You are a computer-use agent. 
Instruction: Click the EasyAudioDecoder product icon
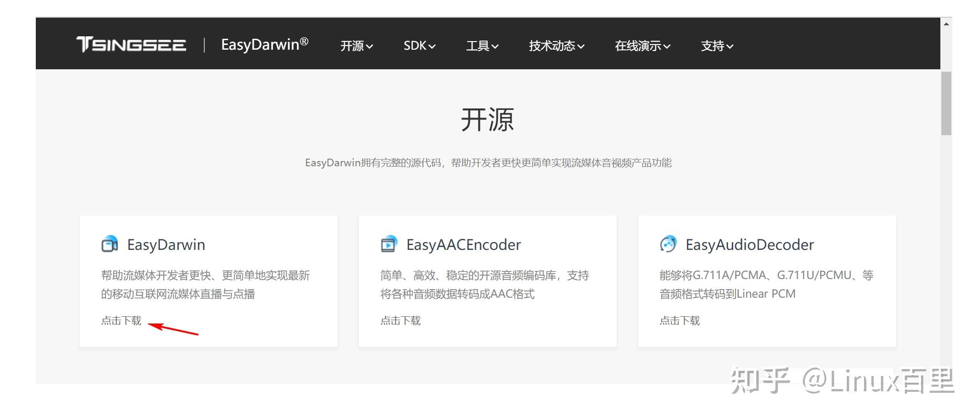click(x=668, y=244)
